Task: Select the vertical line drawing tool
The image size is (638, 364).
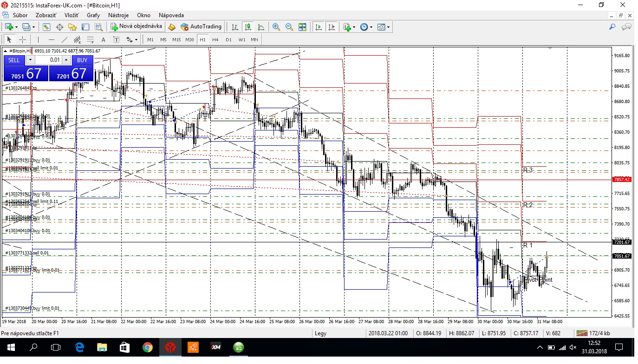Action: click(x=38, y=39)
